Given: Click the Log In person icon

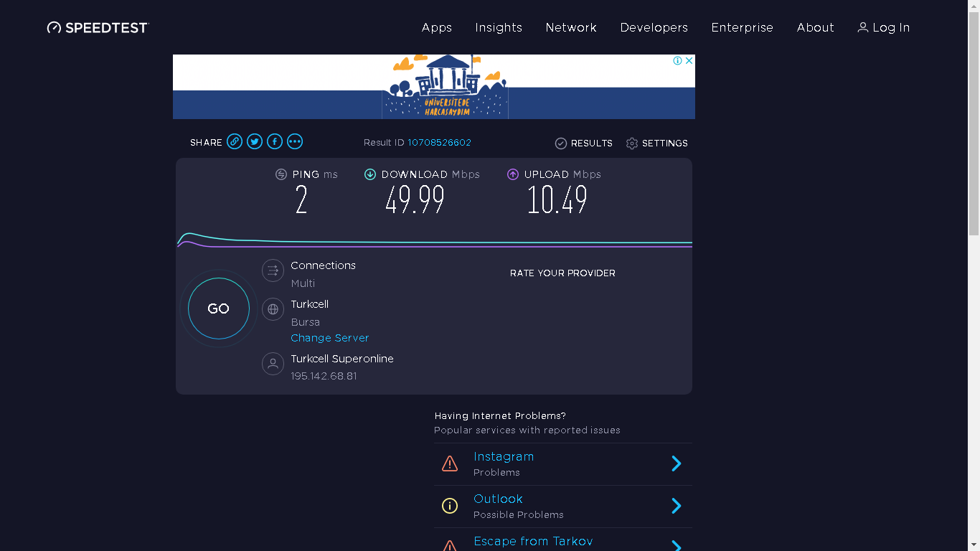Looking at the screenshot, I should point(863,27).
